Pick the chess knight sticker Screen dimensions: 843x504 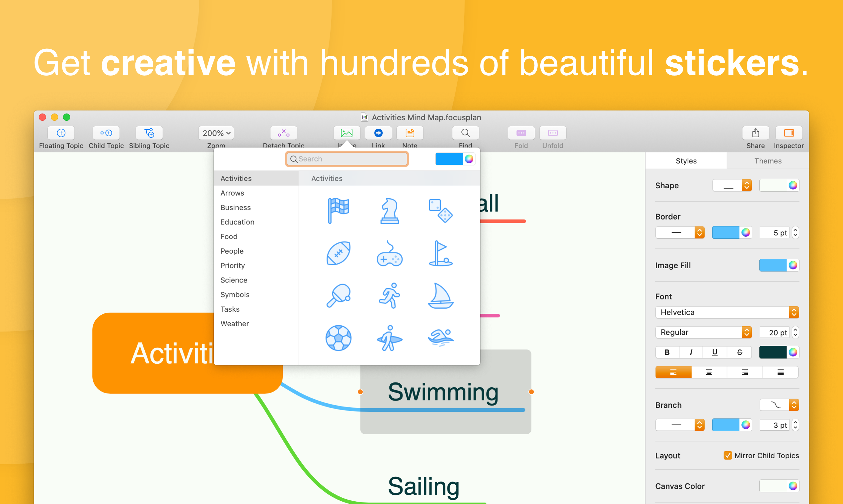390,211
